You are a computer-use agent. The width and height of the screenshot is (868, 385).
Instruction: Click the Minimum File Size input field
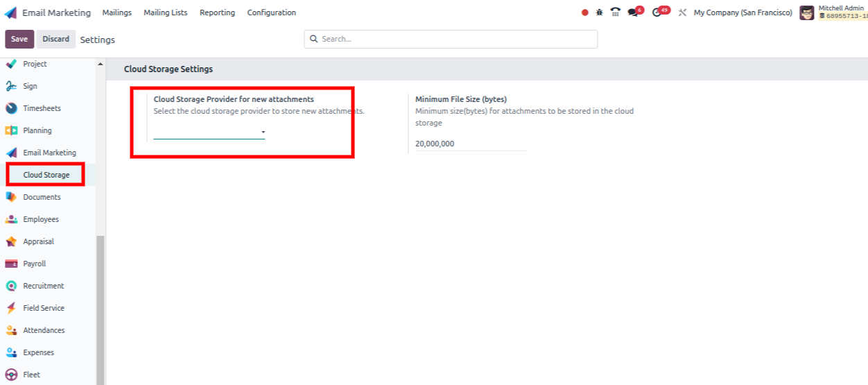point(470,144)
